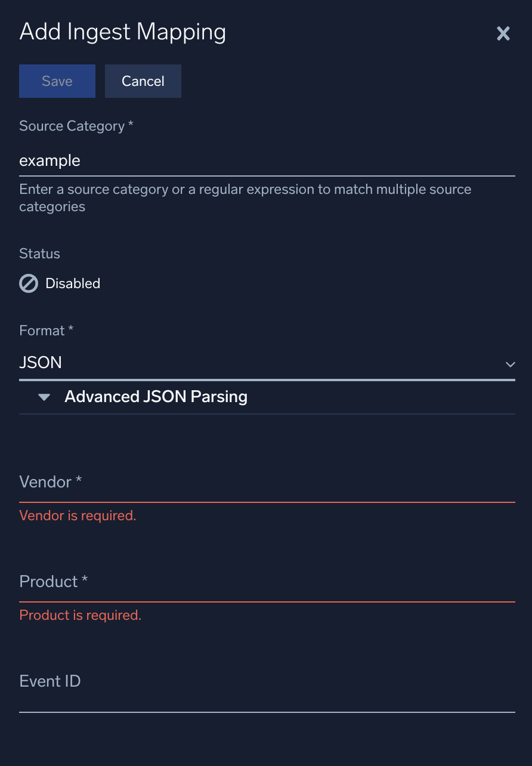Click the prohibition icon next to Status
This screenshot has width=532, height=766.
pyautogui.click(x=28, y=283)
